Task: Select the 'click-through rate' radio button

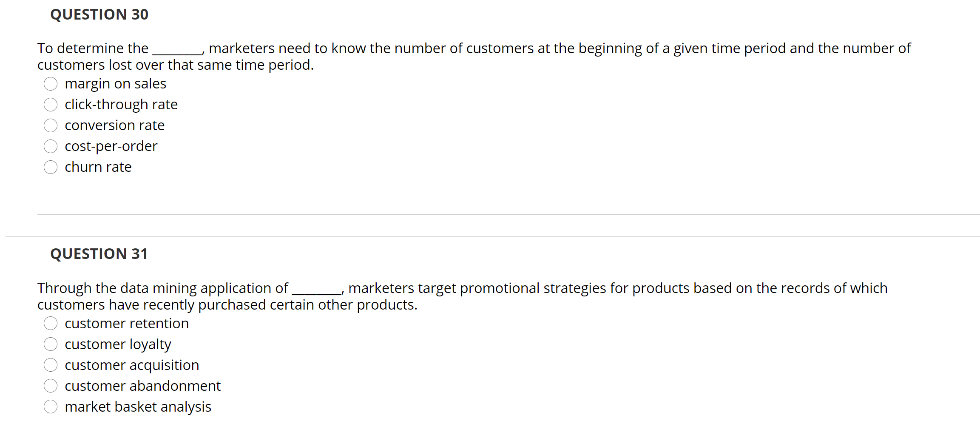Action: coord(51,105)
